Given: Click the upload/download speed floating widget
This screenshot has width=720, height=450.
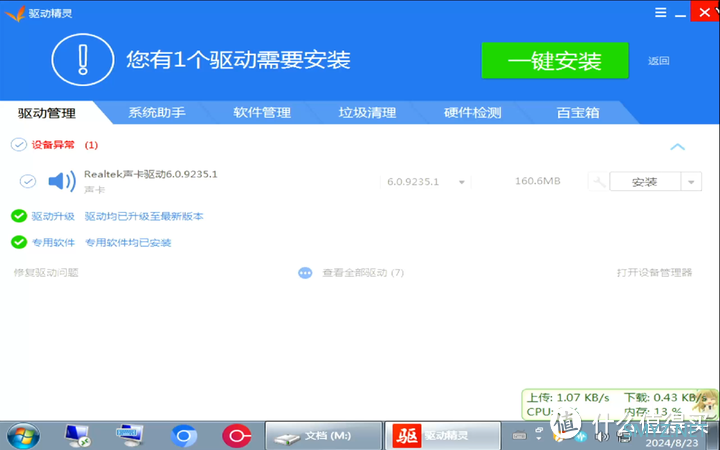Looking at the screenshot, I should tap(620, 404).
